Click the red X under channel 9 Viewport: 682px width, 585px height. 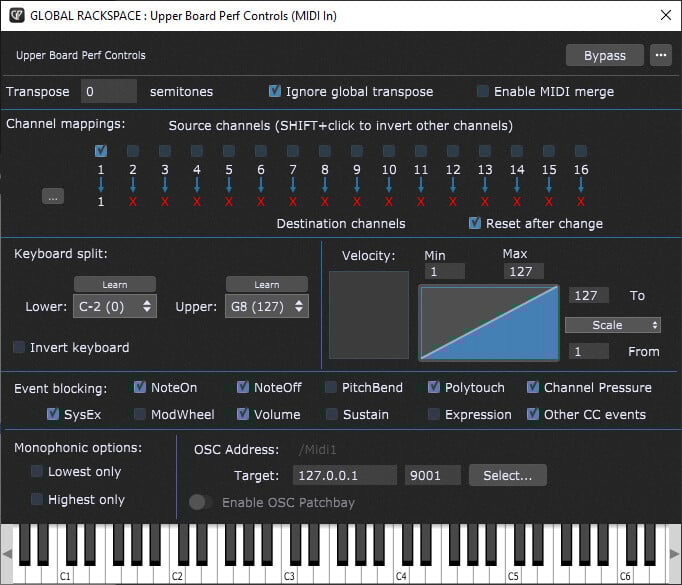[357, 202]
